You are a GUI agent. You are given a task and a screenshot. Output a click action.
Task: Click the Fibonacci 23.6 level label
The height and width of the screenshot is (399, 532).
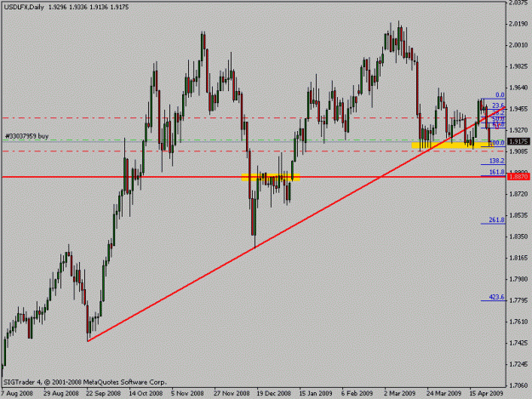tap(499, 105)
